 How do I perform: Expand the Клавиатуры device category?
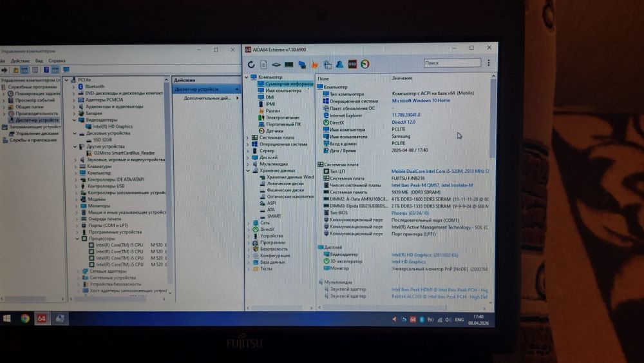point(76,166)
